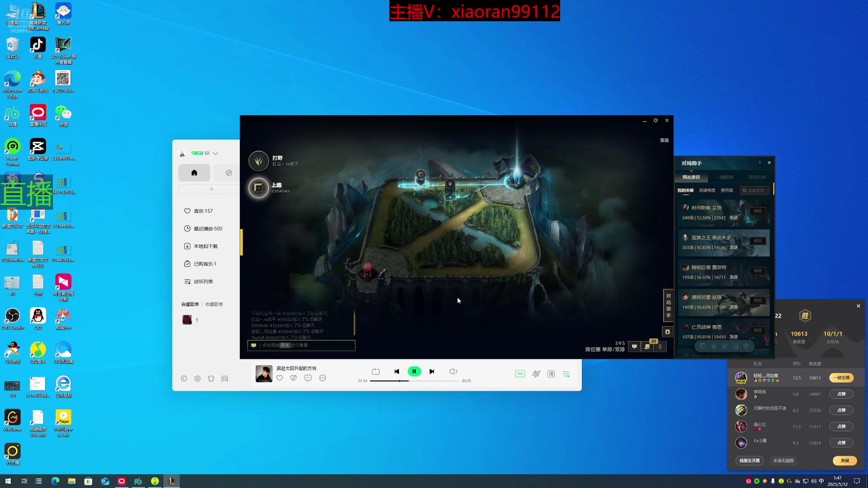
Task: Send 德邦总管 赵信 stats via 发送
Action: 733,307
